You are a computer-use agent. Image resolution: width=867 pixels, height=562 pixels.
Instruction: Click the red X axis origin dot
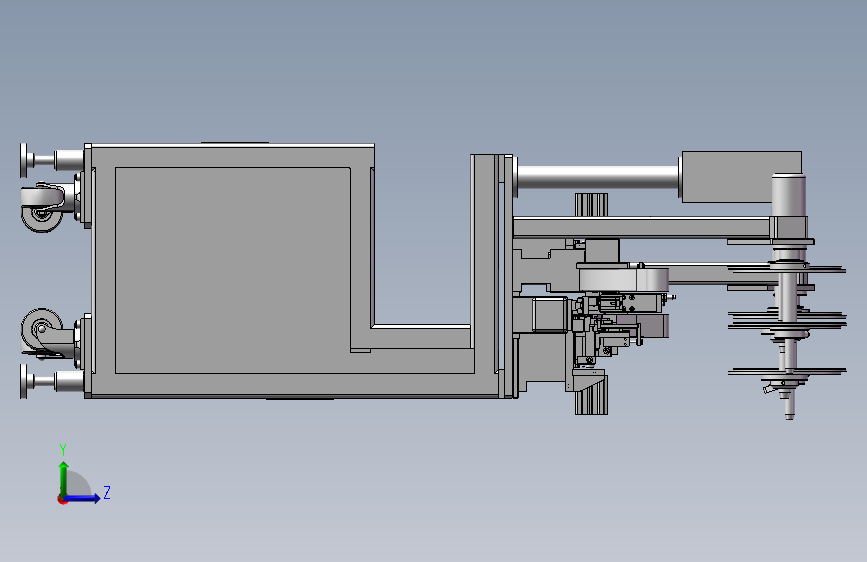tap(62, 499)
